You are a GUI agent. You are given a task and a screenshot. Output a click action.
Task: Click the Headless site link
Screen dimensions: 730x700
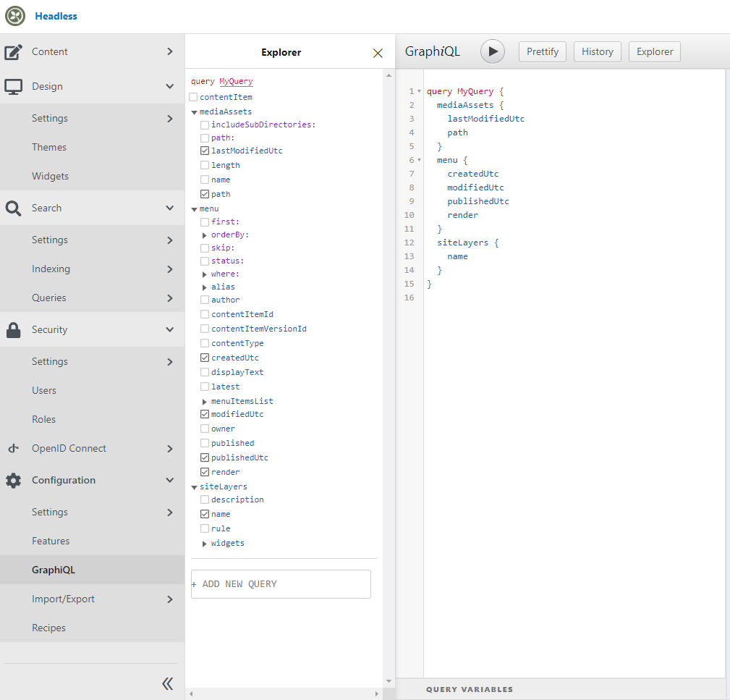(x=56, y=16)
